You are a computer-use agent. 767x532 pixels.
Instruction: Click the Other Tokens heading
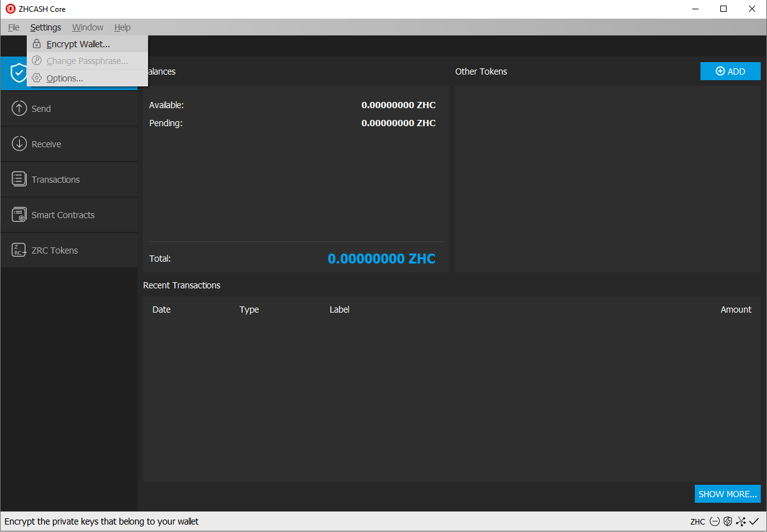(481, 71)
